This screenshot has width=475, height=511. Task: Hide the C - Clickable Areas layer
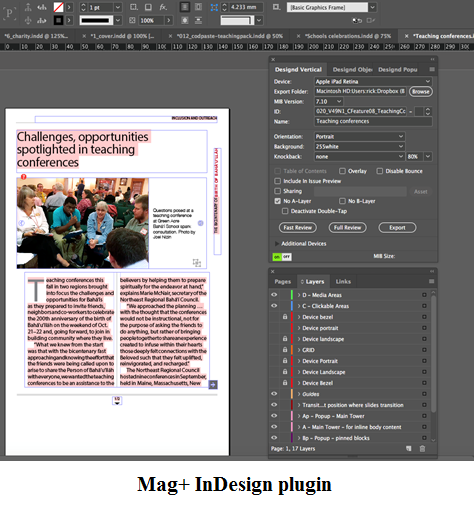pos(274,306)
